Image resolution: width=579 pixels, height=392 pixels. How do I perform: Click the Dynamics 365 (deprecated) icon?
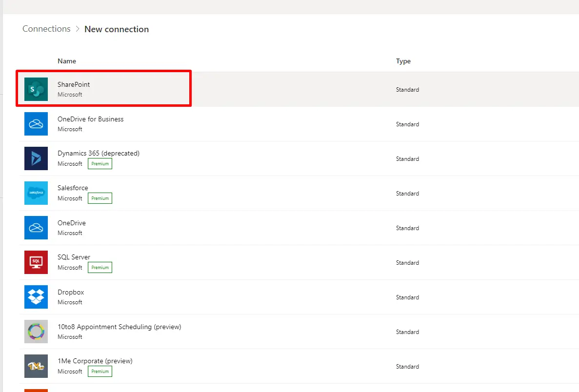36,158
